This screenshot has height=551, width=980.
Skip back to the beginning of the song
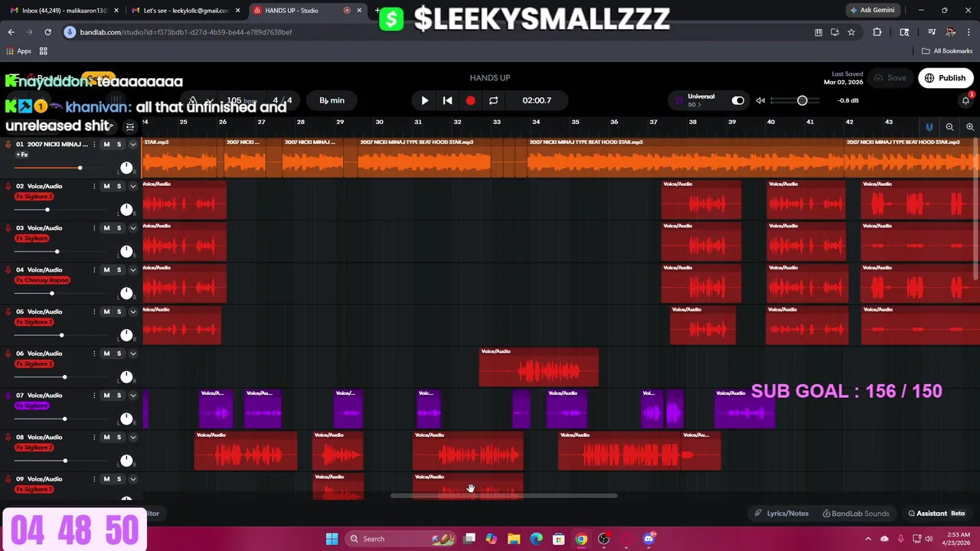[447, 100]
